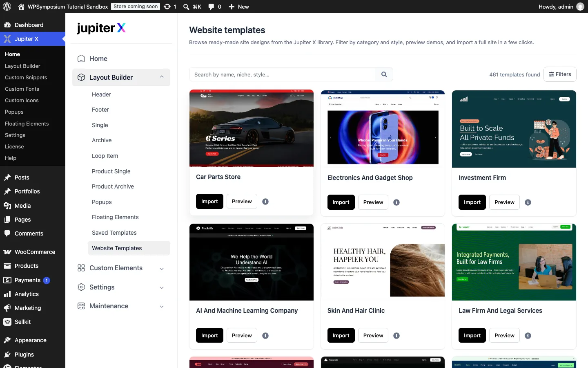Image resolution: width=588 pixels, height=368 pixels.
Task: Import the Investment Firm template
Action: click(472, 202)
